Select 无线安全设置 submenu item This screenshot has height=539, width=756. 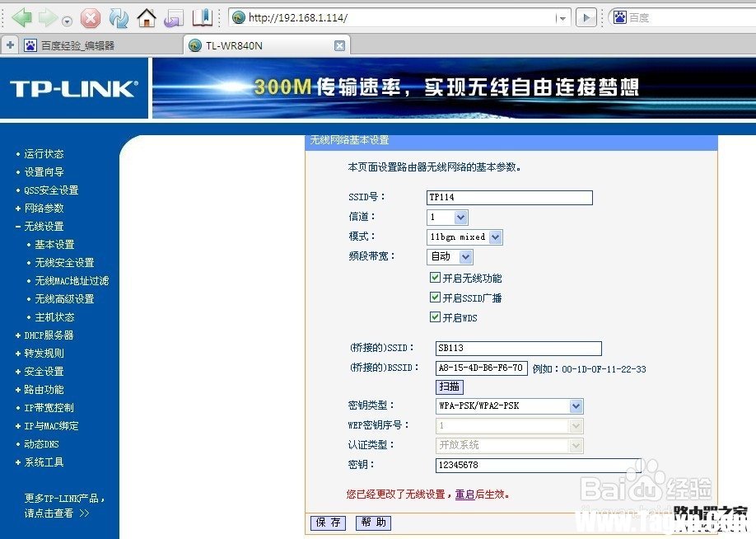[x=64, y=263]
